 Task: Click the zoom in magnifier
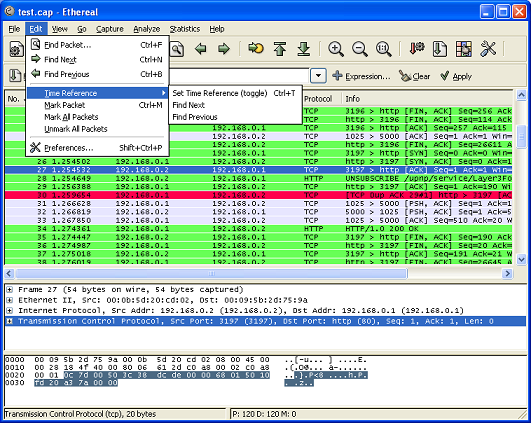pos(336,49)
